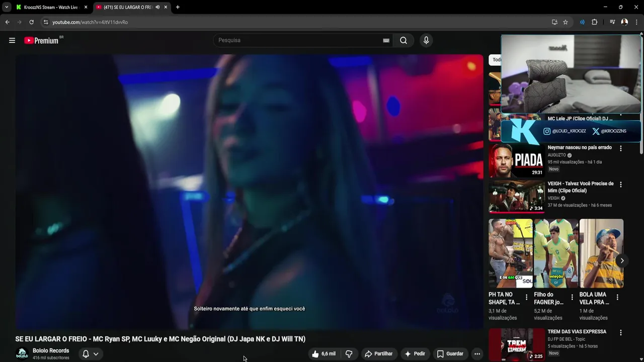644x362 pixels.
Task: Like the video with thumbs up
Action: (x=324, y=354)
